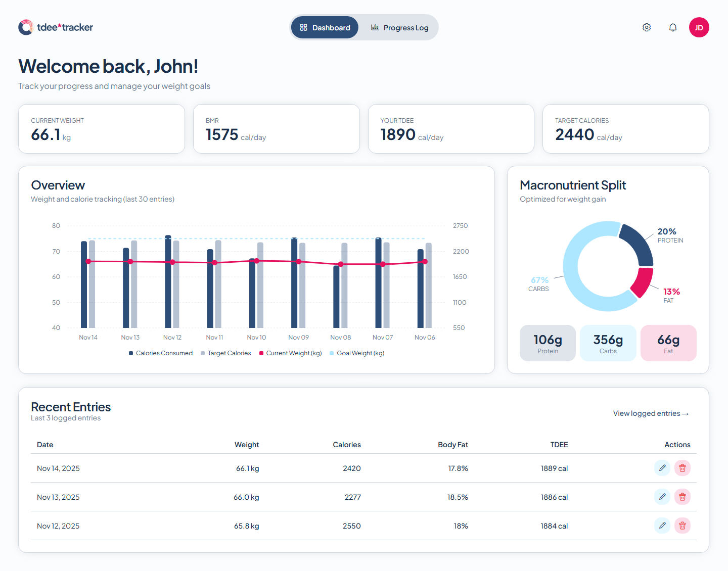Click the 2277 calories cell
The width and height of the screenshot is (728, 571).
pyautogui.click(x=353, y=497)
